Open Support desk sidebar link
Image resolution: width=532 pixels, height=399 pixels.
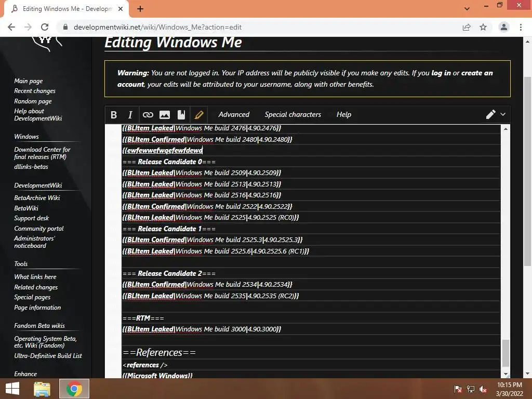coord(32,218)
